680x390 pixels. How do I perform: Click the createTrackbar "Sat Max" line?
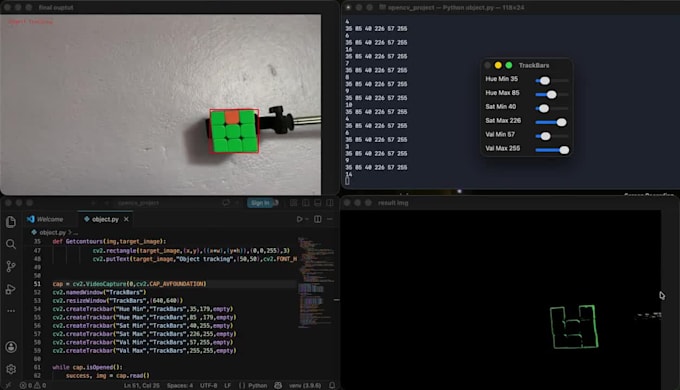[x=144, y=334]
